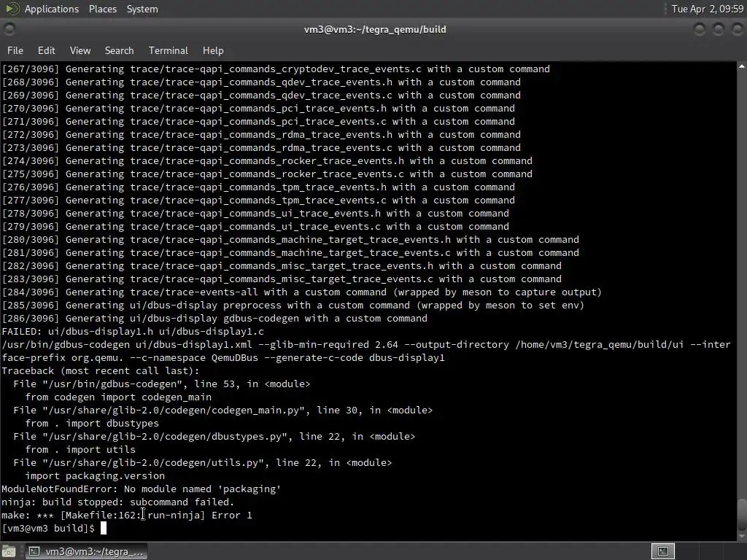Click the 'File "/usr/bin/gdbus-codegen", line 53' line

[x=161, y=384]
